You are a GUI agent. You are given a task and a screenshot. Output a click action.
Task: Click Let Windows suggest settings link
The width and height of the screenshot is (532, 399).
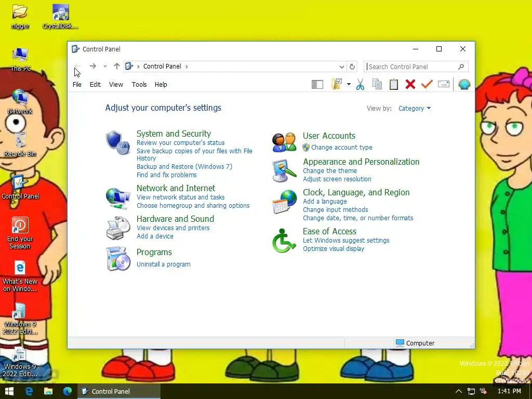(346, 240)
